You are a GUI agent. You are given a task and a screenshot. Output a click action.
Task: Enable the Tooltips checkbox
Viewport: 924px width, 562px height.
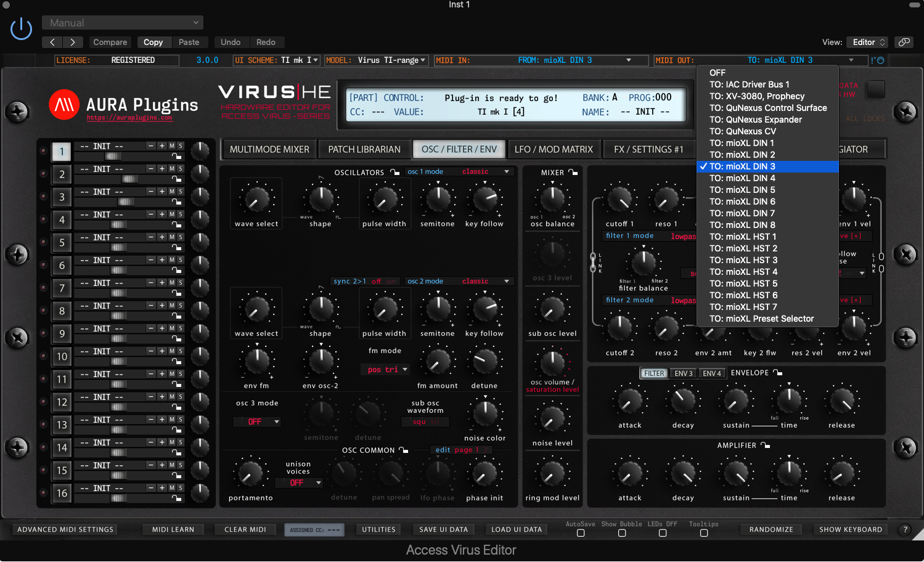click(704, 533)
